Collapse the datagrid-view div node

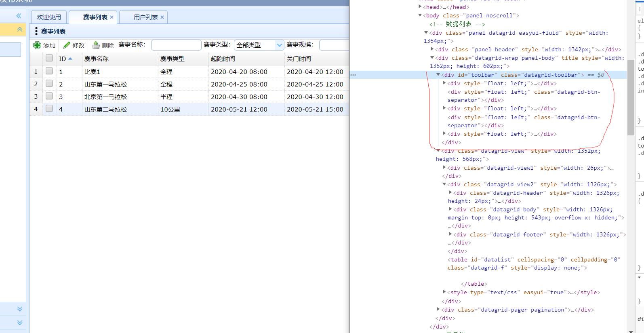tap(438, 151)
